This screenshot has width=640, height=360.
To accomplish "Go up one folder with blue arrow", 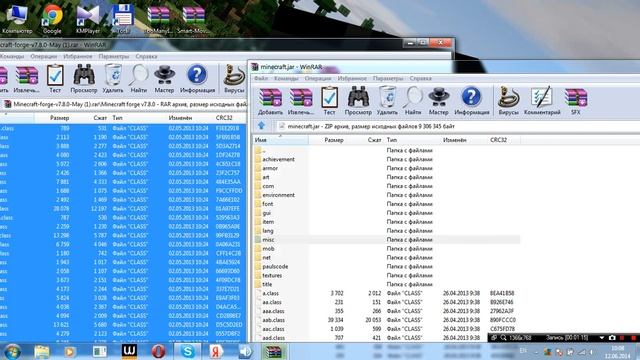I will (262, 126).
